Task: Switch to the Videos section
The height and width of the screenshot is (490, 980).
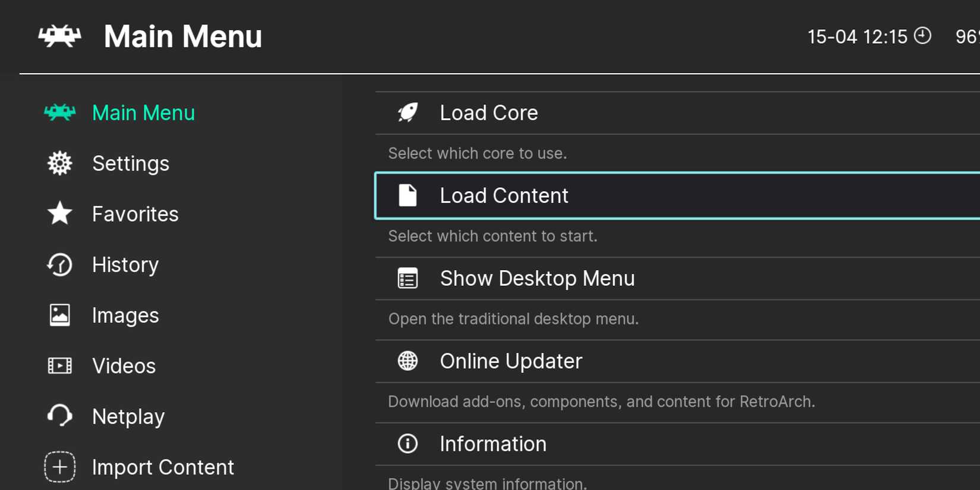Action: (x=124, y=366)
